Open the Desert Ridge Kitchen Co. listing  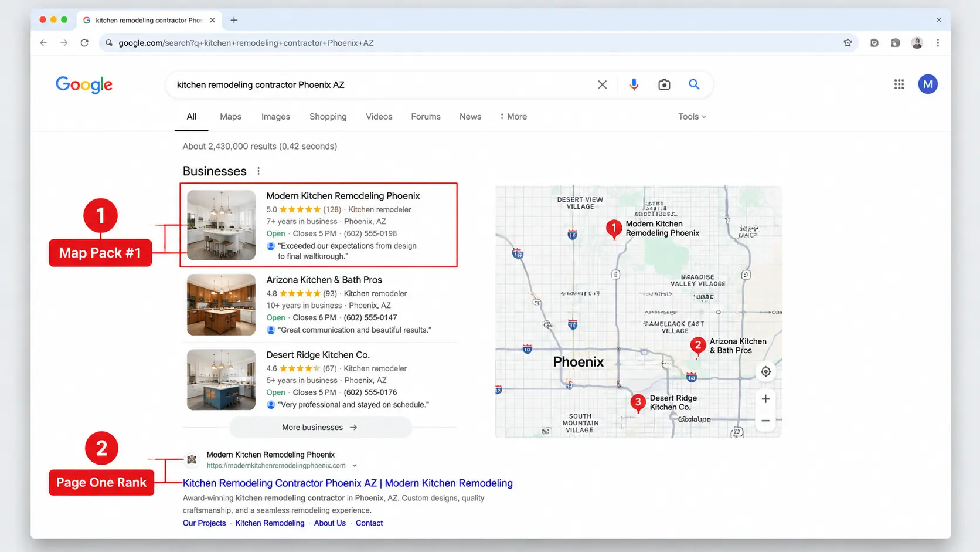[x=318, y=355]
